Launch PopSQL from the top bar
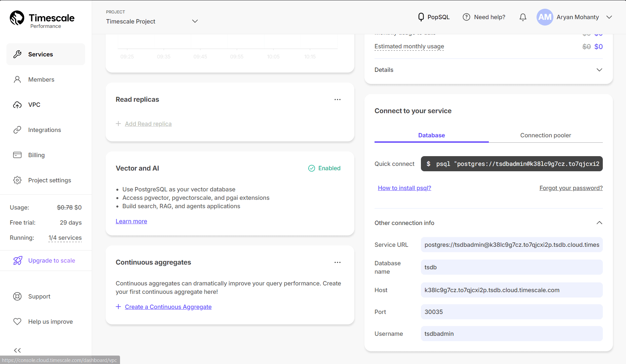The height and width of the screenshot is (364, 626). (433, 17)
